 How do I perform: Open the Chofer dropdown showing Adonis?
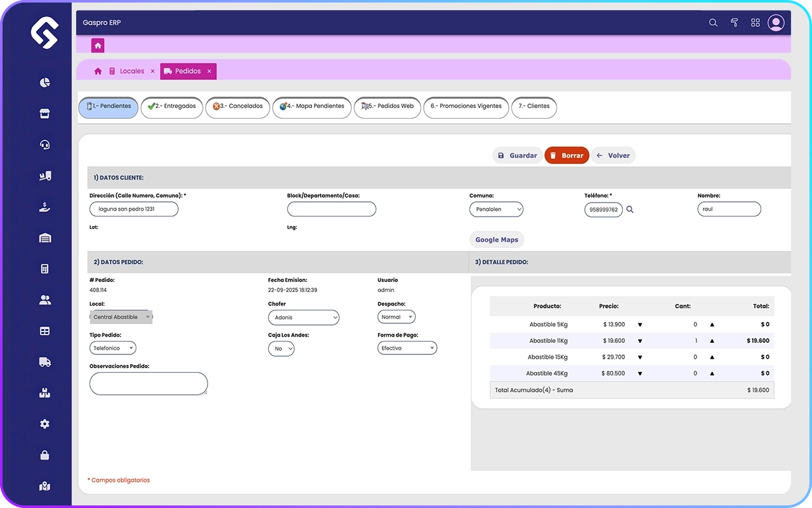[303, 317]
